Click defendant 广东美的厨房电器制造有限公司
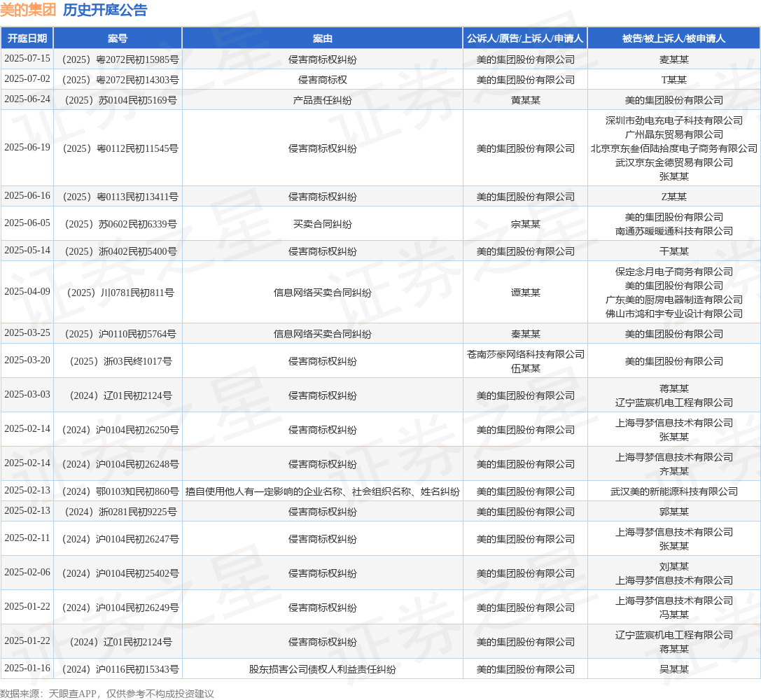 [673, 300]
